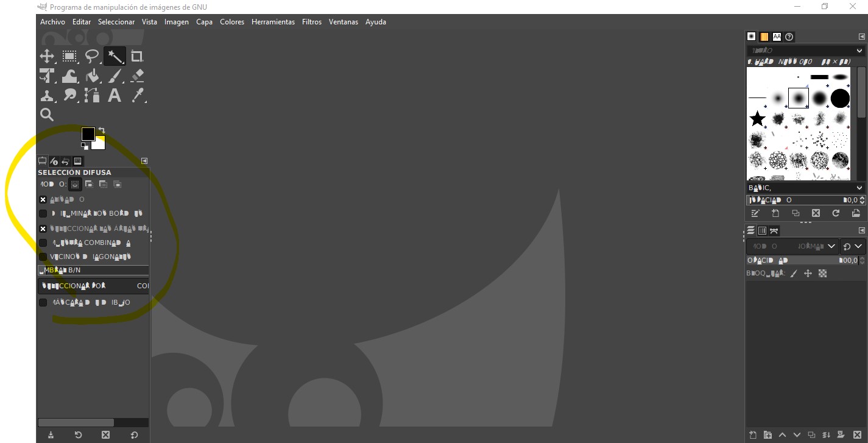868x443 pixels.
Task: Pick the star-shaped brush thumbnail
Action: (758, 118)
